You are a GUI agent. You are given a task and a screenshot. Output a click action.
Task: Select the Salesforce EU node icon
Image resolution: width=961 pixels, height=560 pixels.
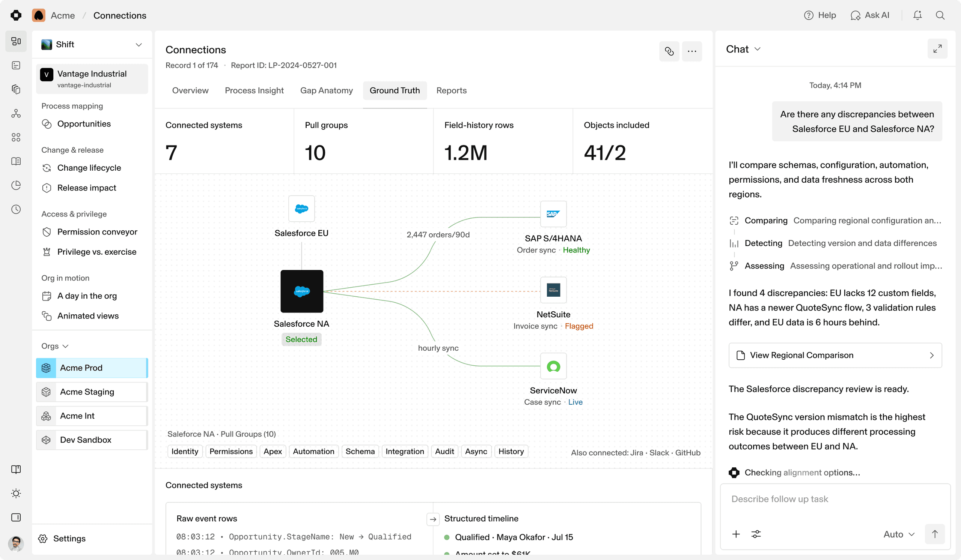pyautogui.click(x=301, y=209)
